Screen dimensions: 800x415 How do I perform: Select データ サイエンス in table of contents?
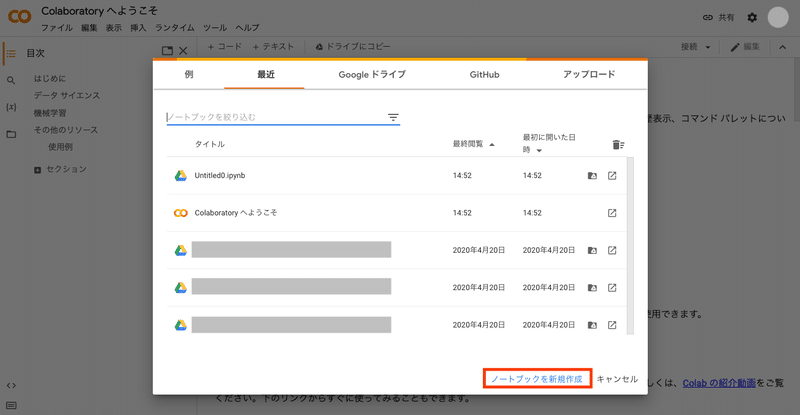click(67, 95)
